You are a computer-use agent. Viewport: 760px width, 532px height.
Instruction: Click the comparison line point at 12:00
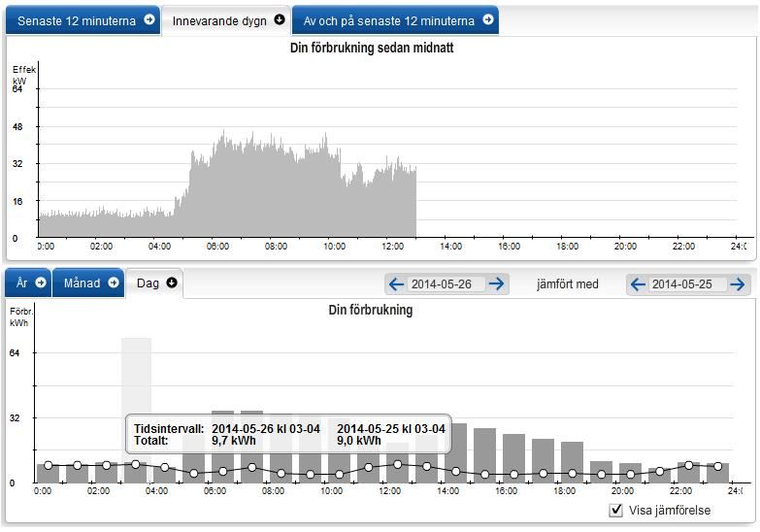point(397,464)
